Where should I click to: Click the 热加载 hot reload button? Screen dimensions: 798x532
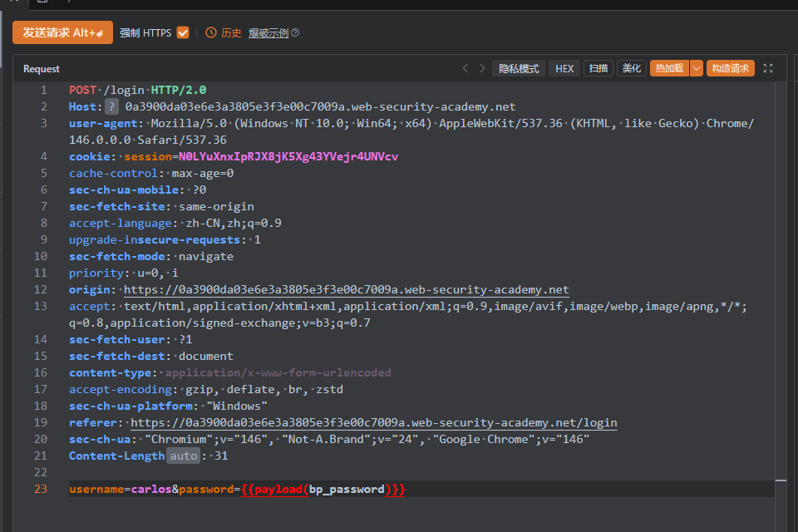click(668, 69)
